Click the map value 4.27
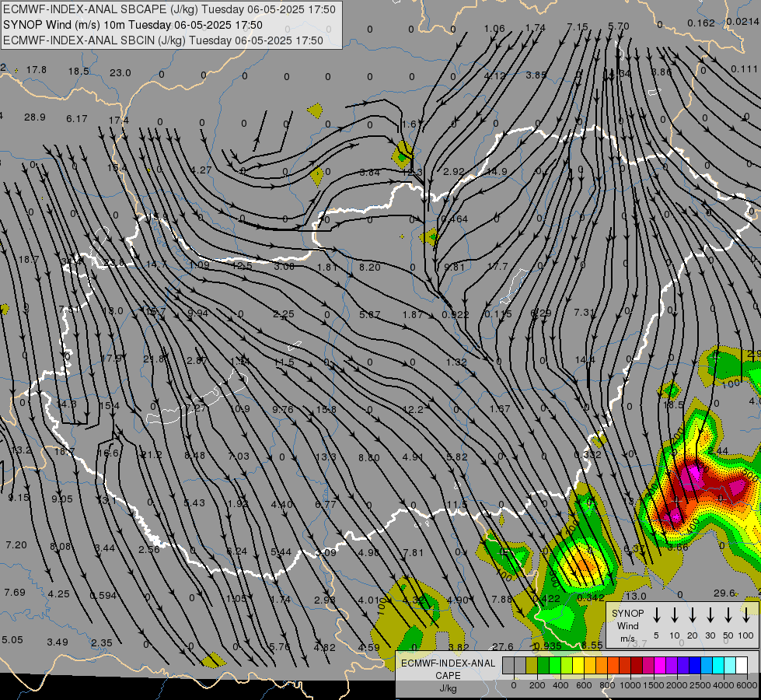Viewport: 761px width, 700px height. [201, 170]
